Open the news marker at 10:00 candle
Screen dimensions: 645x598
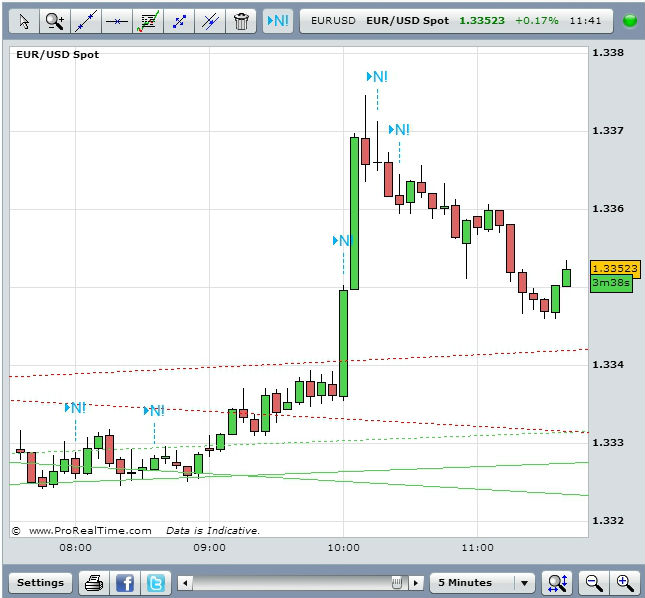tap(343, 240)
